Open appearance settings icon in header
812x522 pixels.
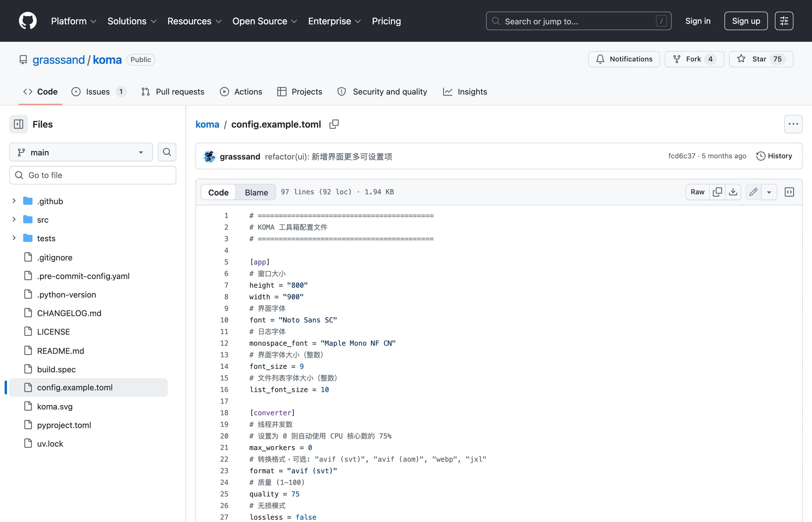(784, 21)
